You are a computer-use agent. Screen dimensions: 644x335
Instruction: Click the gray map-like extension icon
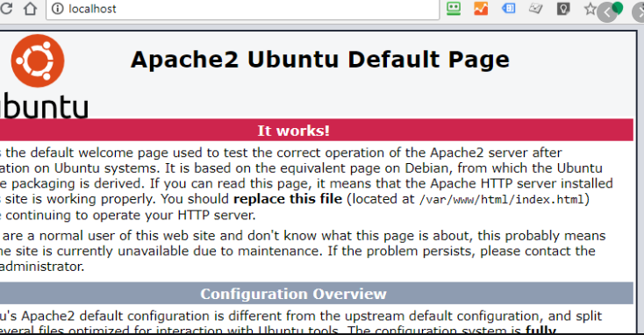535,8
